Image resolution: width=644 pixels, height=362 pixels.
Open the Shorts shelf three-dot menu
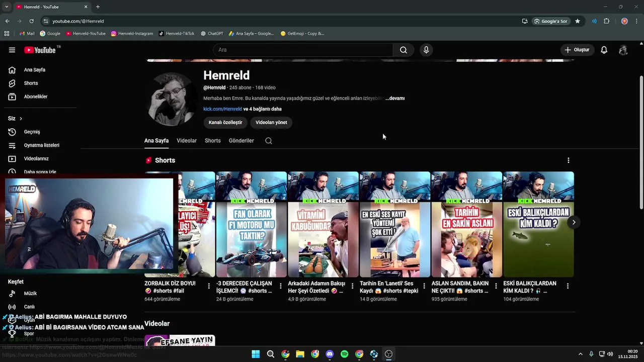(569, 160)
